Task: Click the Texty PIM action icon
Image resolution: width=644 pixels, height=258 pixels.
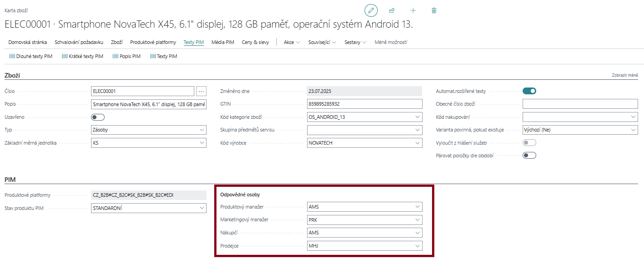Action: click(153, 57)
